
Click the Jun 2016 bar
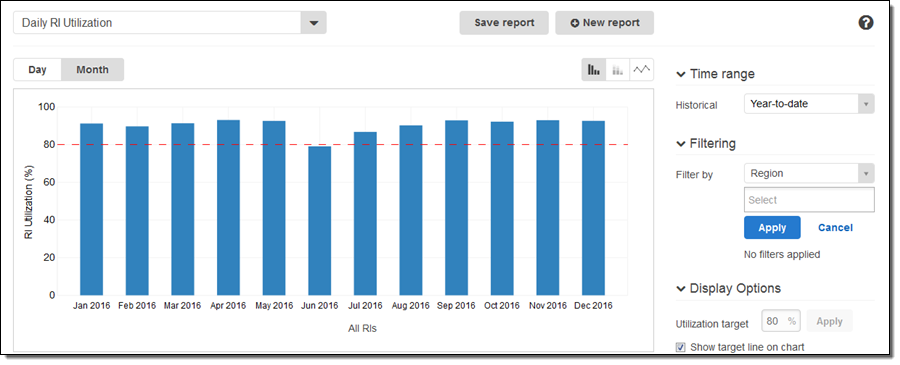[320, 221]
